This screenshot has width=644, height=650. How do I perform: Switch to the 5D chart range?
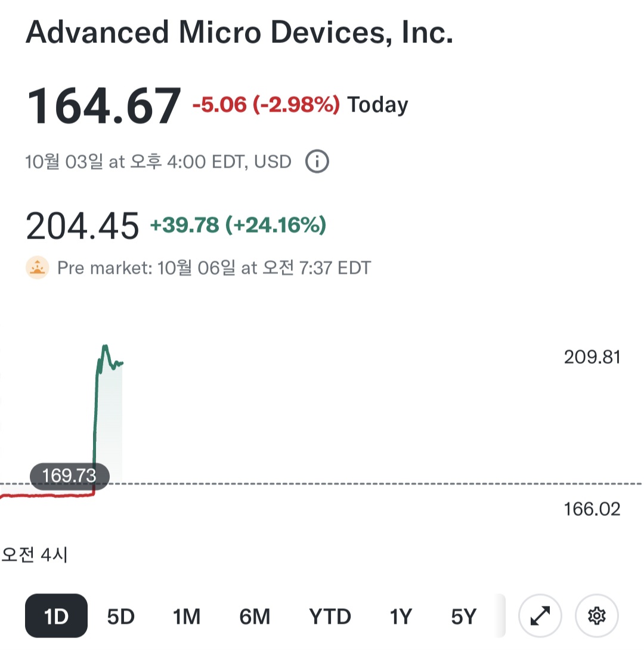pos(121,616)
